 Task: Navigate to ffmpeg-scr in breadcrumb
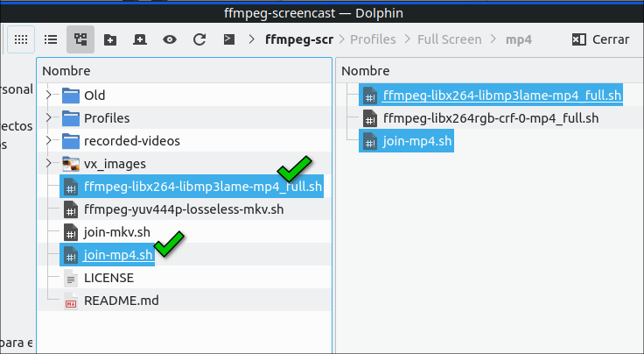[x=299, y=39]
